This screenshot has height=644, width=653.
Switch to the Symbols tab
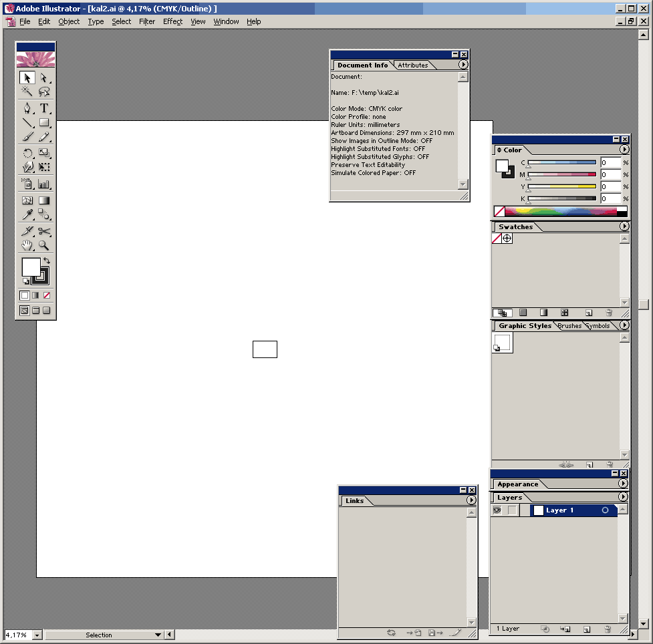coord(598,326)
